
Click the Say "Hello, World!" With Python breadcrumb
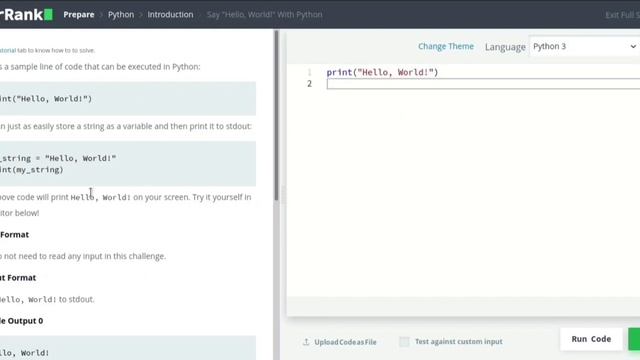coord(264,14)
